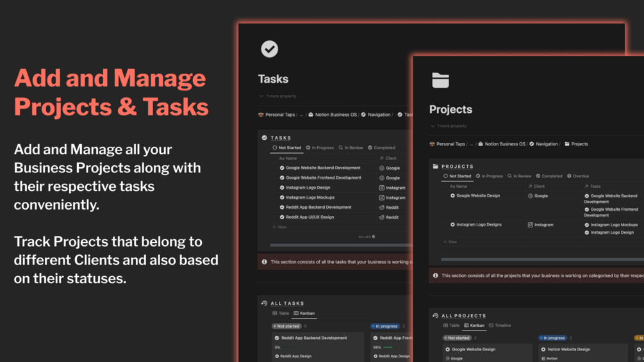Click the Tasks column header in the PROJECTS table
The height and width of the screenshot is (362, 644).
click(x=593, y=186)
